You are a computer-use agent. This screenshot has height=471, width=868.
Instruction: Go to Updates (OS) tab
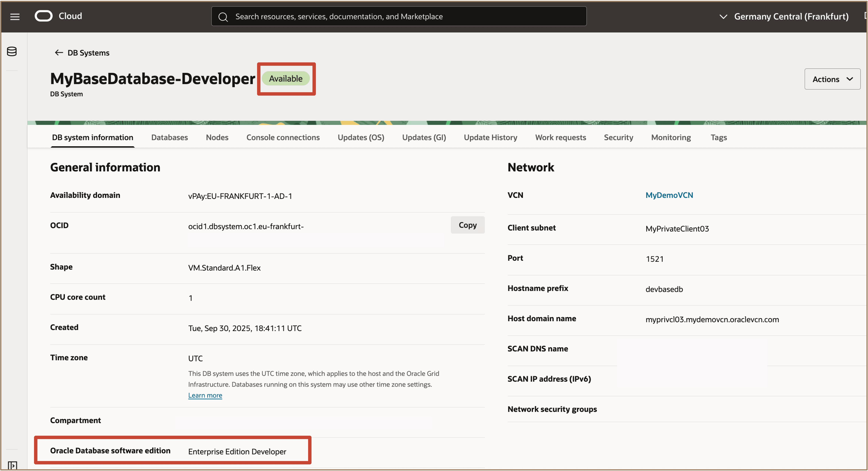pyautogui.click(x=360, y=137)
